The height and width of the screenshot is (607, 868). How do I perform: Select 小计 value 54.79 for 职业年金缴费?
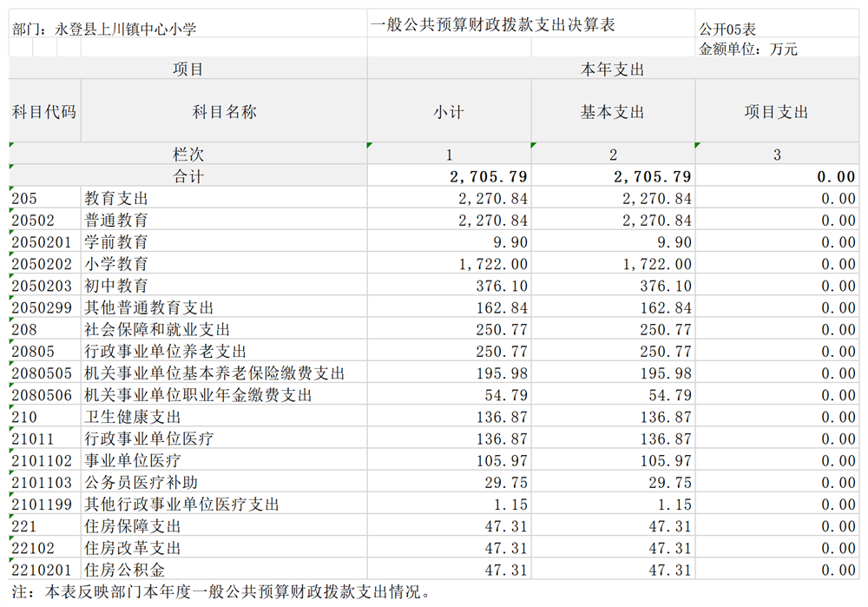(x=502, y=395)
